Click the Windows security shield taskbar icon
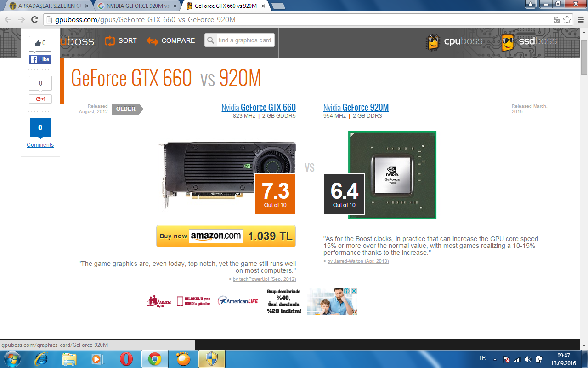This screenshot has width=588, height=368. pos(212,359)
